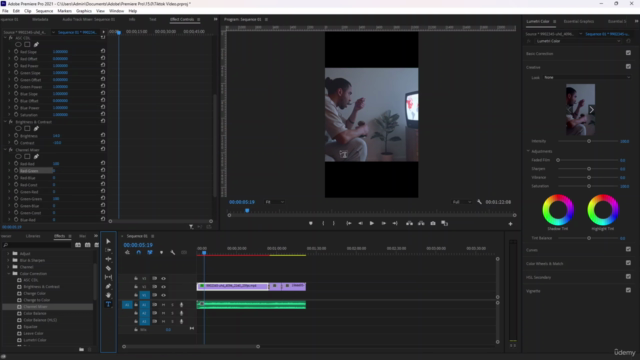
Task: Select the Track Select Forward tool
Action: [x=108, y=250]
